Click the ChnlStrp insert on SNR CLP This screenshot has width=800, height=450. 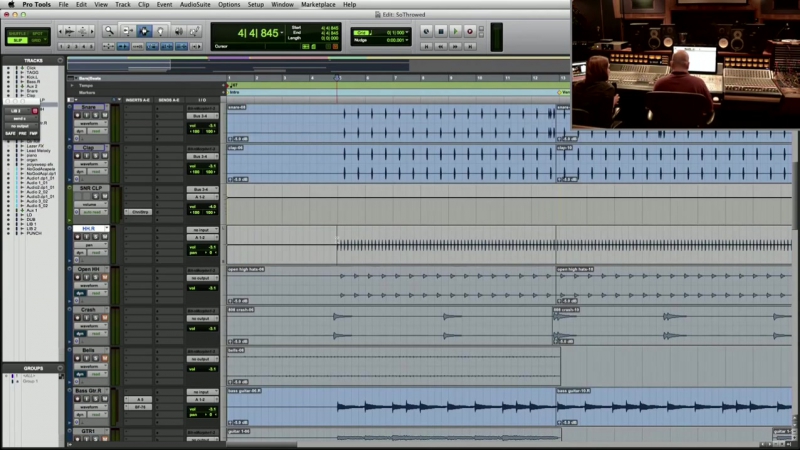[x=139, y=212]
